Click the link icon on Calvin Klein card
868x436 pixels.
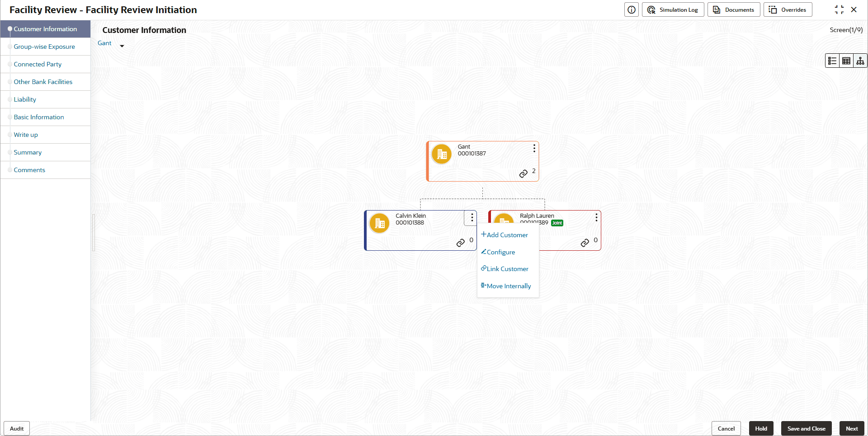pyautogui.click(x=461, y=243)
